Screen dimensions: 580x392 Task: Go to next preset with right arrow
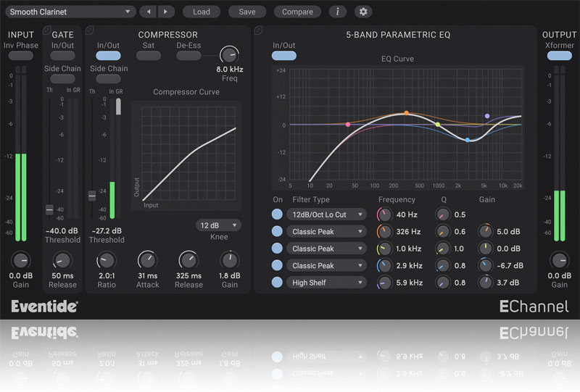[x=167, y=12]
